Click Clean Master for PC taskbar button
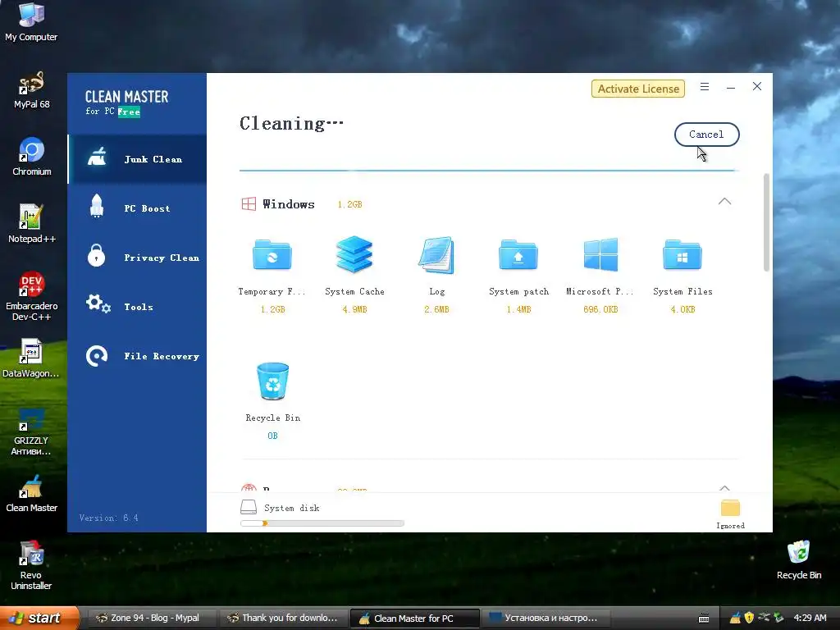Image resolution: width=840 pixels, height=630 pixels. click(x=414, y=619)
